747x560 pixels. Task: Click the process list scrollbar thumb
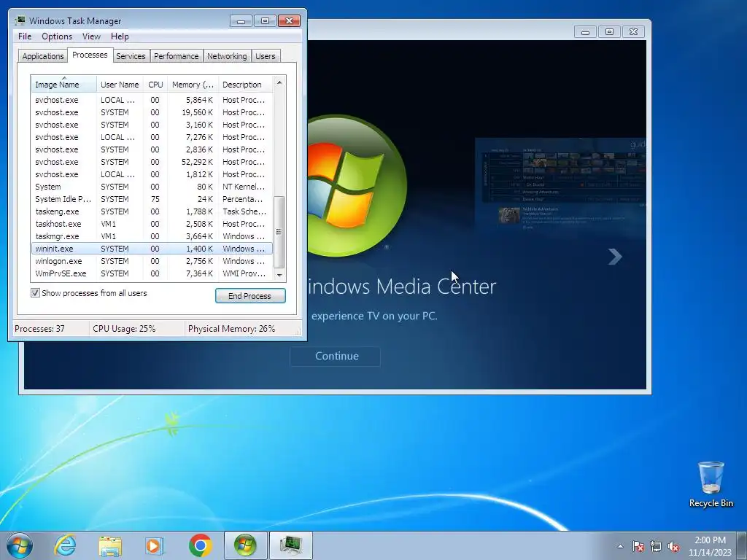279,233
